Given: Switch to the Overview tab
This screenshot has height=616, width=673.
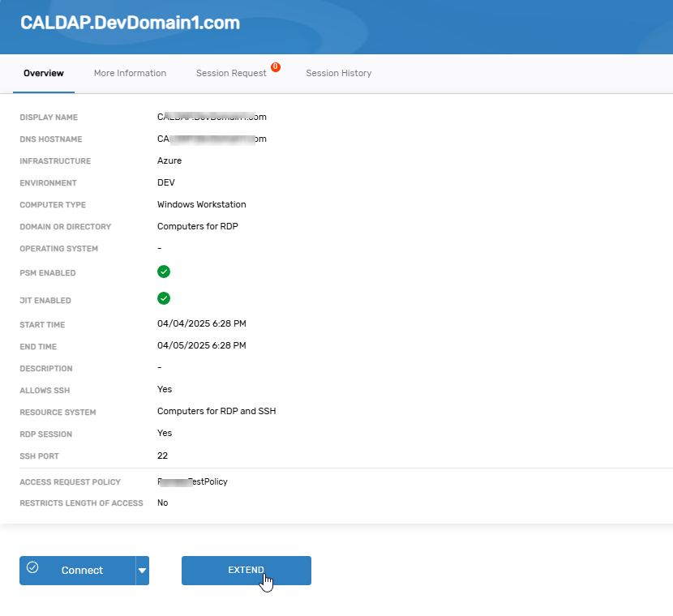Looking at the screenshot, I should pyautogui.click(x=44, y=73).
